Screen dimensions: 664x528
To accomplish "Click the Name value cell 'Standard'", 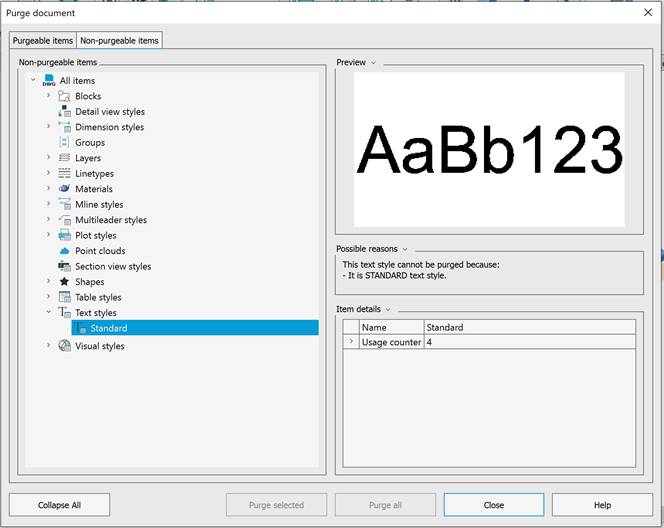I will (529, 327).
